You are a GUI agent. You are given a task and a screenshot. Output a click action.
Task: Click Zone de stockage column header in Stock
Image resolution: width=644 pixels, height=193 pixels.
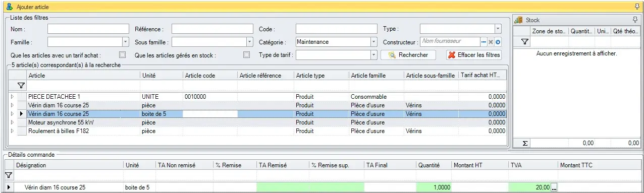click(x=549, y=31)
